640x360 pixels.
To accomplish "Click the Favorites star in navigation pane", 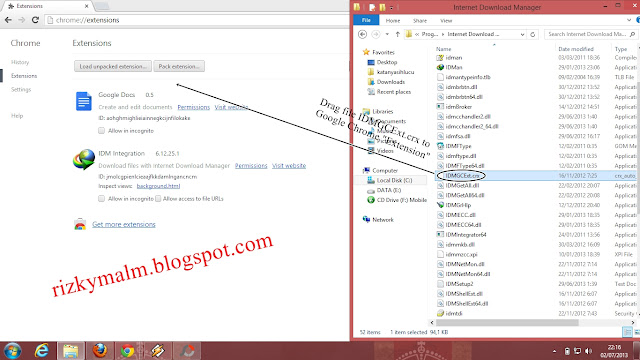I will click(366, 52).
